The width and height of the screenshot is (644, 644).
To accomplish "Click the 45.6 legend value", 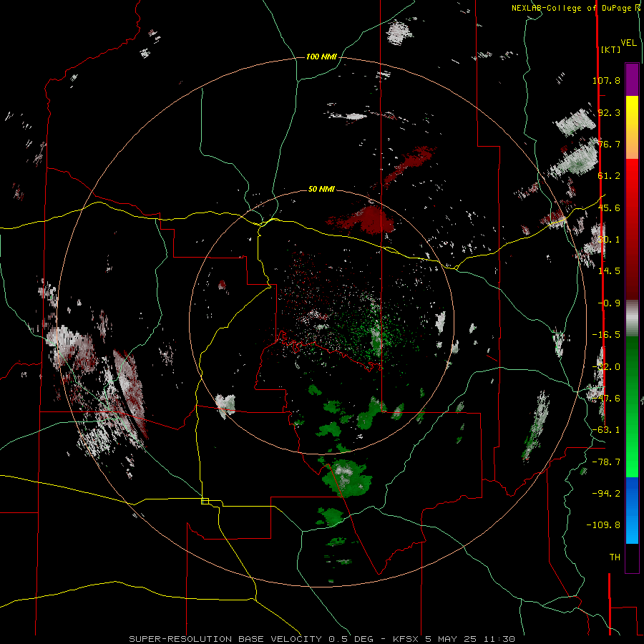I will click(x=609, y=208).
